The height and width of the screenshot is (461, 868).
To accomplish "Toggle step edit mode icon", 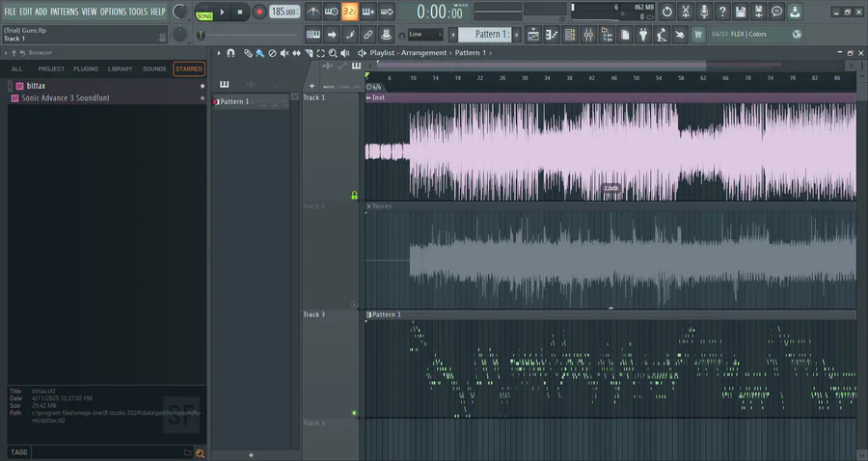I will (x=350, y=35).
